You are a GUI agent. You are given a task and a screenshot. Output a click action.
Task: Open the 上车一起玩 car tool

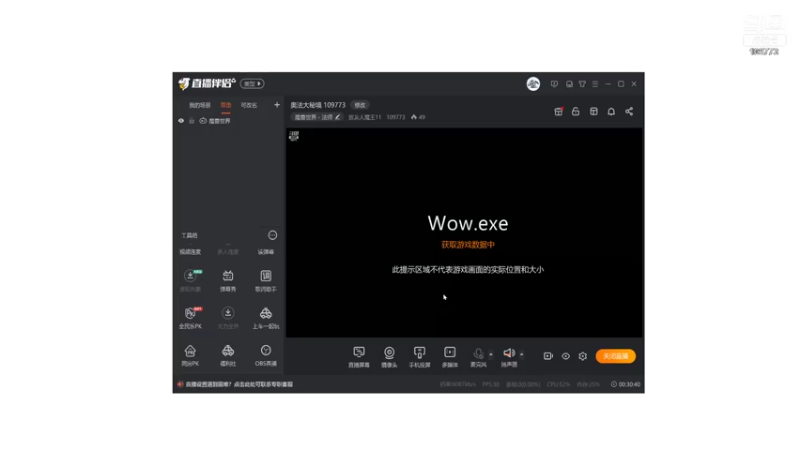point(266,317)
